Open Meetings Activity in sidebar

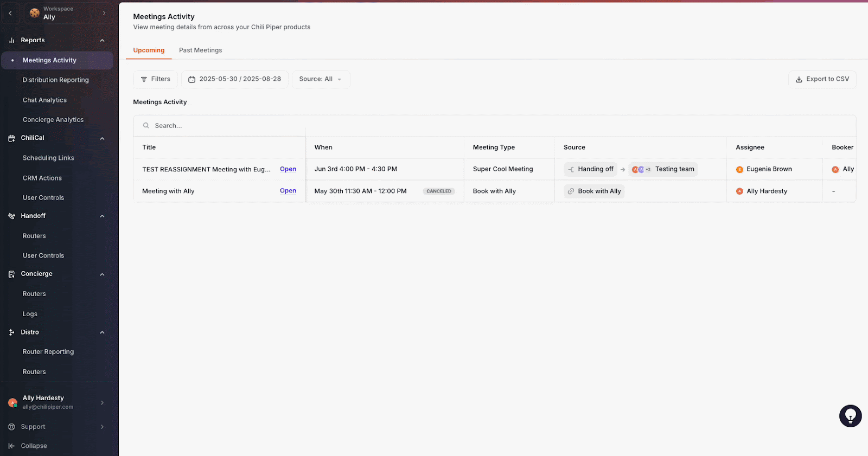point(57,60)
